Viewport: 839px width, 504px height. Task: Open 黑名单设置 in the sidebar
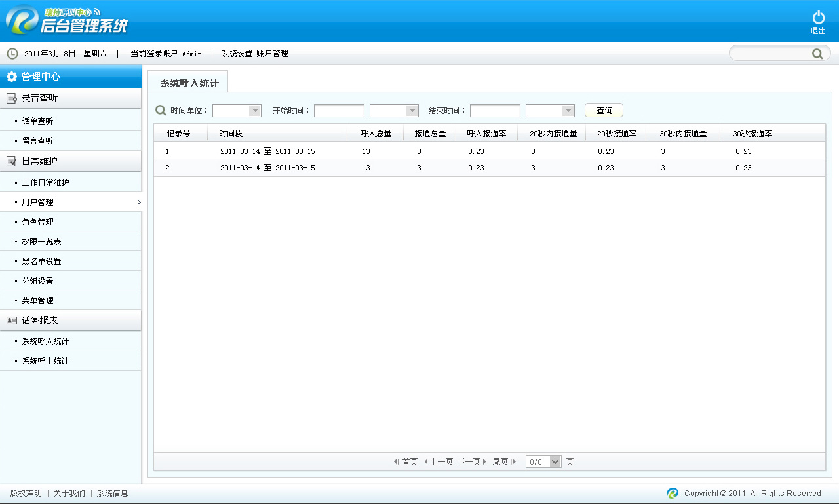[x=71, y=262]
